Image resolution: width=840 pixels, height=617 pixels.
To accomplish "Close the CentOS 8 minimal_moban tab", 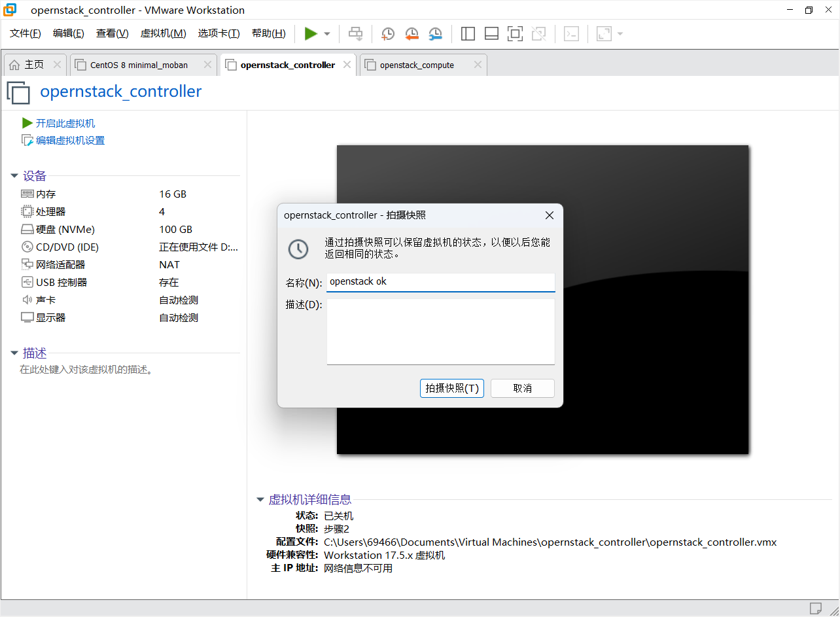I will [207, 65].
